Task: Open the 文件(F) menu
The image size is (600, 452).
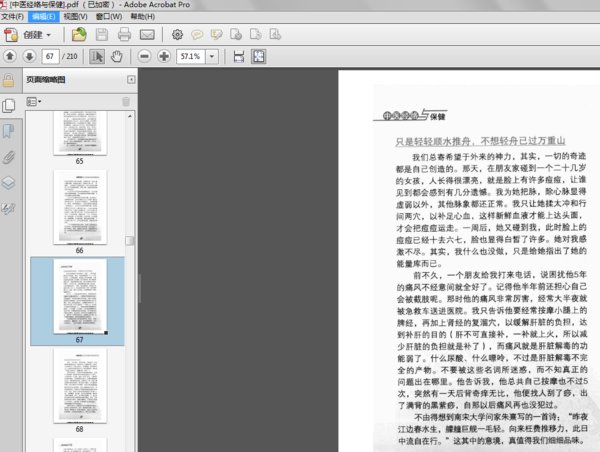Action: pos(12,17)
